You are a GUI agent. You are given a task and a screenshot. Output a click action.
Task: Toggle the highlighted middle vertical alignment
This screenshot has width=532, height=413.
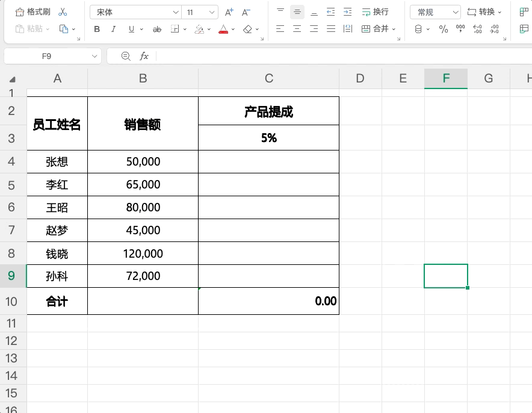(297, 12)
